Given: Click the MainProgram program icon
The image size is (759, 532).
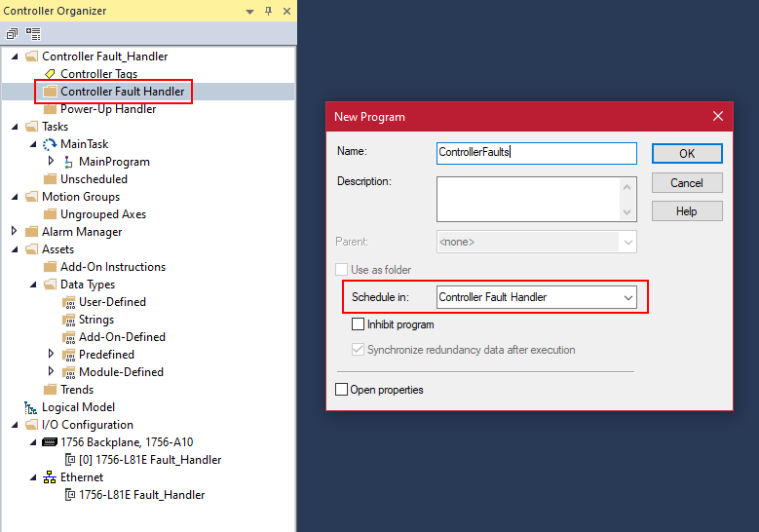Looking at the screenshot, I should [68, 162].
